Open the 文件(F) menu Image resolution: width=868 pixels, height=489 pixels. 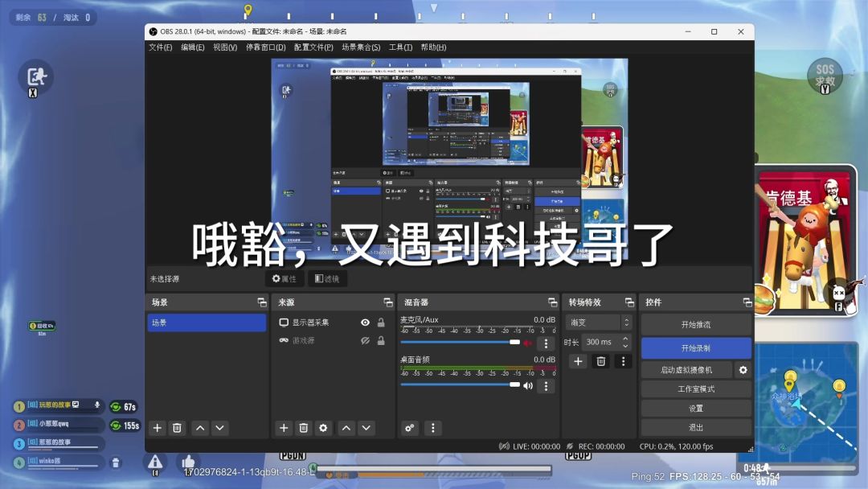(160, 47)
